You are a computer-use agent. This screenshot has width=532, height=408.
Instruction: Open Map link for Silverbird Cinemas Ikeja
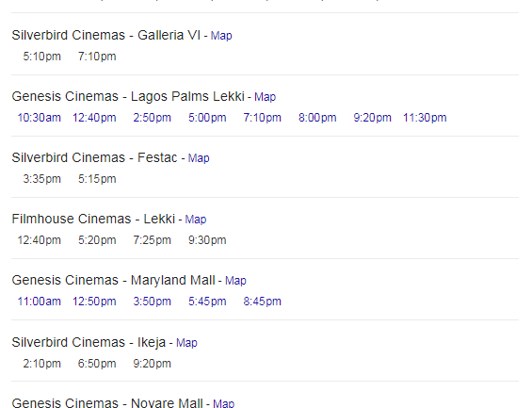coord(186,343)
